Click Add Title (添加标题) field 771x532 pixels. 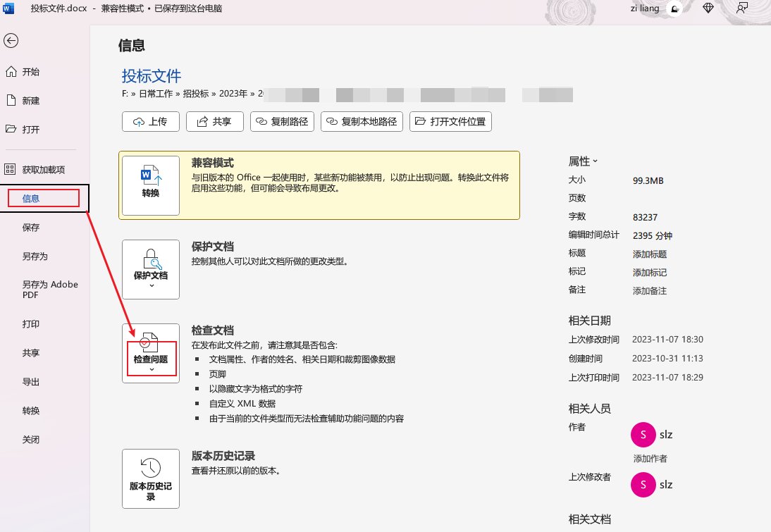tap(649, 254)
